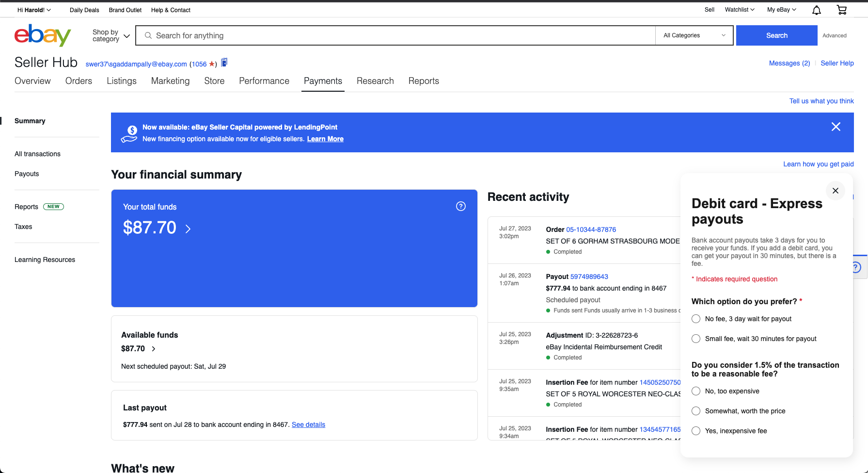Image resolution: width=868 pixels, height=473 pixels.
Task: Close the Debit card Express payouts survey
Action: coord(836,191)
